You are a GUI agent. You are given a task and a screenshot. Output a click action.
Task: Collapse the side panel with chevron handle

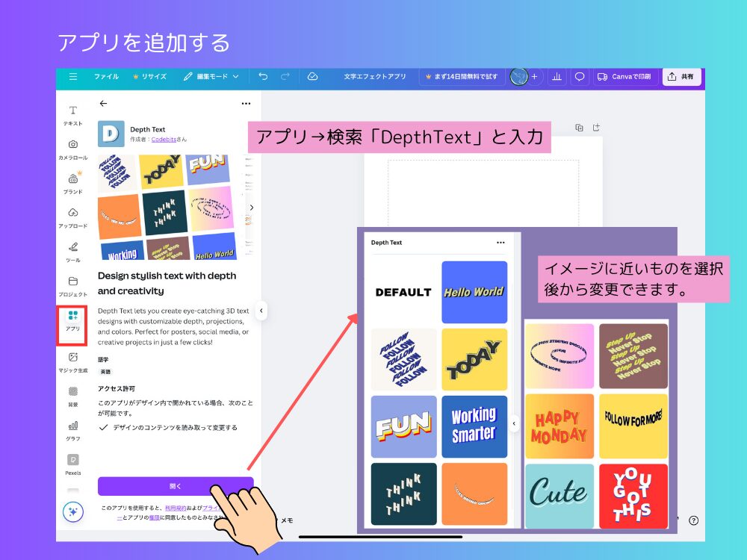(261, 311)
